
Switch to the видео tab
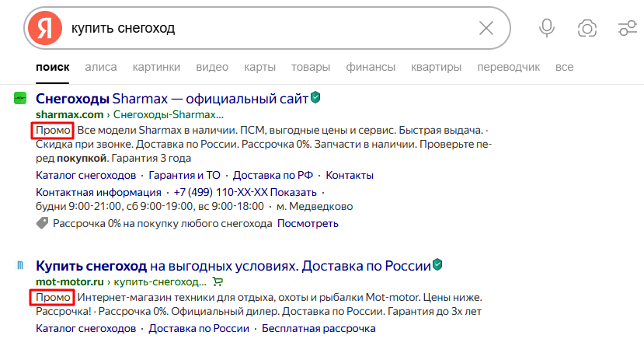[212, 67]
